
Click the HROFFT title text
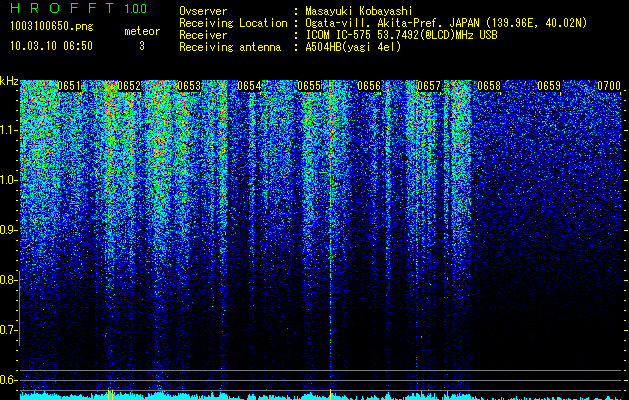click(62, 8)
